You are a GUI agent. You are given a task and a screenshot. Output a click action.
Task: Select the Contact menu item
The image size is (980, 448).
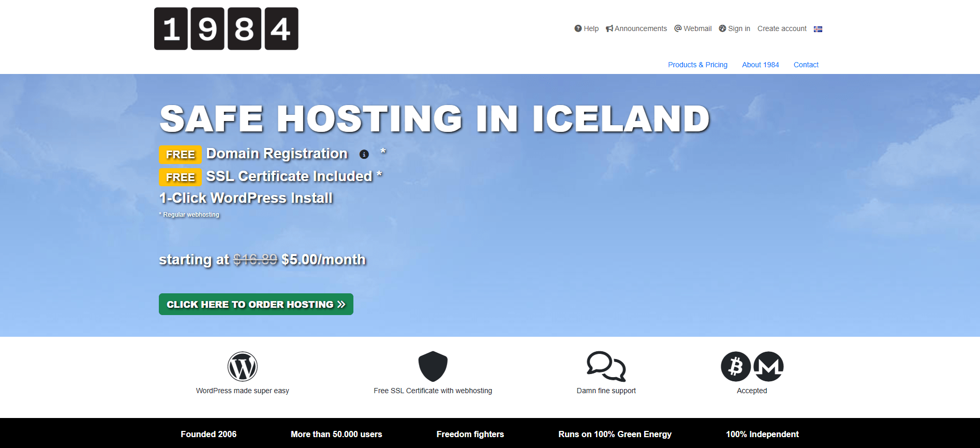pyautogui.click(x=806, y=65)
